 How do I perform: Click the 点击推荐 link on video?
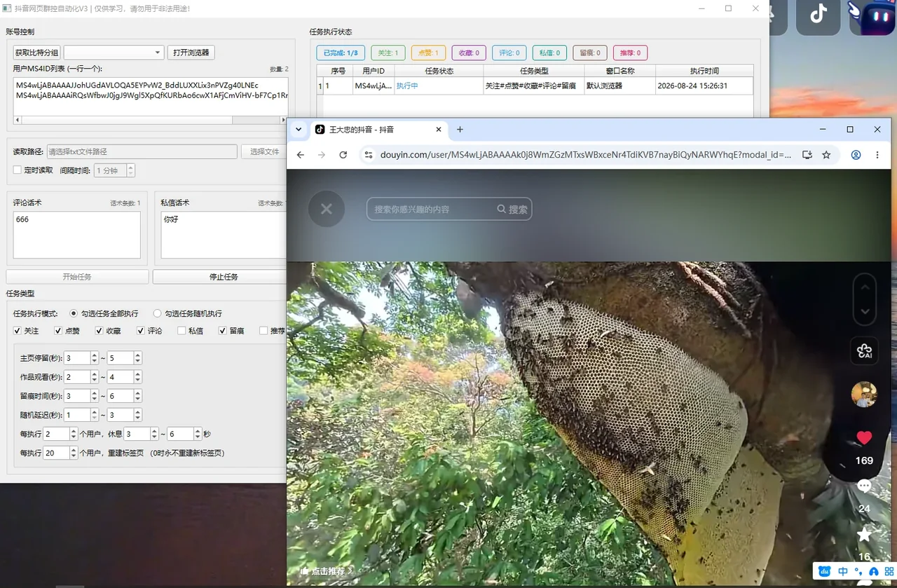[327, 571]
